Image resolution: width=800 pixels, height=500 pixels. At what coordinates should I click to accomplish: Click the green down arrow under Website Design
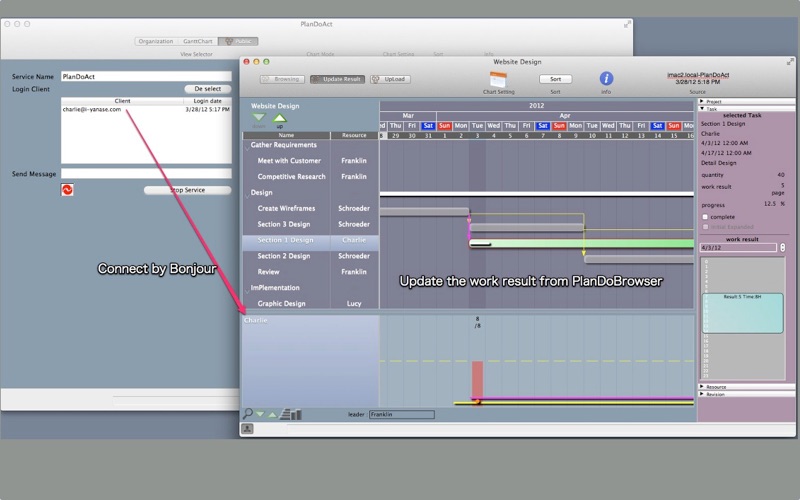259,118
